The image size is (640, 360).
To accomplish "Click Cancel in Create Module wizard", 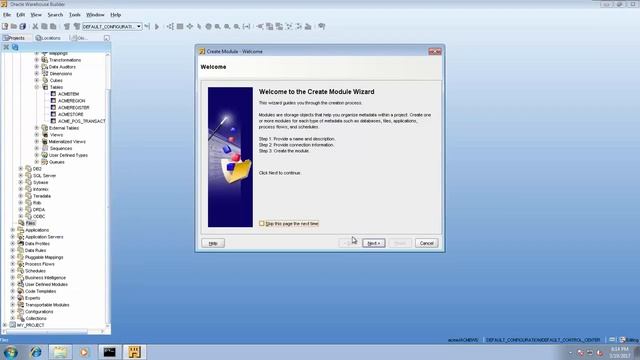I will click(427, 243).
